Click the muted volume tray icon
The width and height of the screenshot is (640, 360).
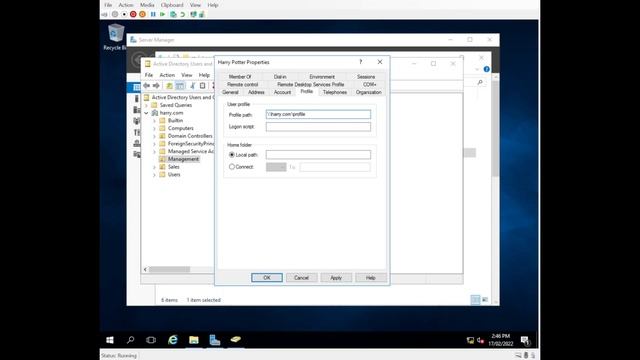(480, 340)
